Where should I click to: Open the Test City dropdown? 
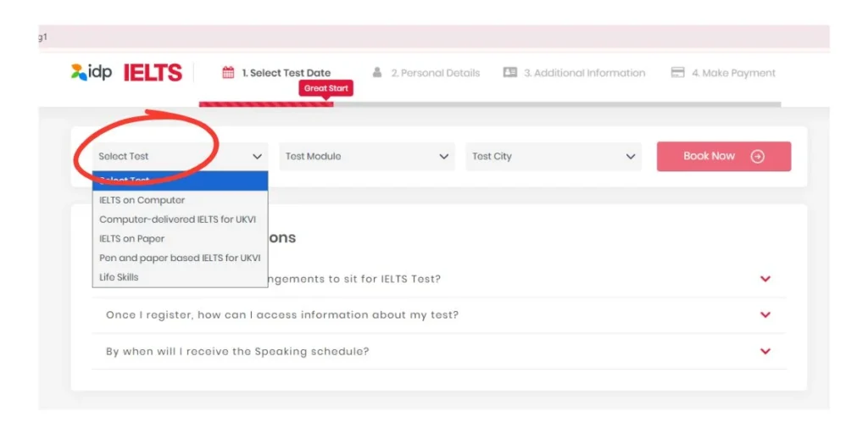(554, 157)
